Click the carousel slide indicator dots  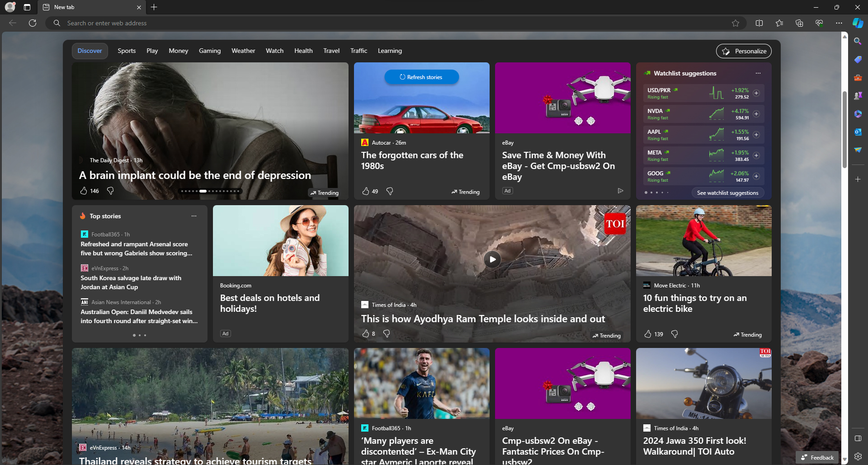click(x=210, y=191)
